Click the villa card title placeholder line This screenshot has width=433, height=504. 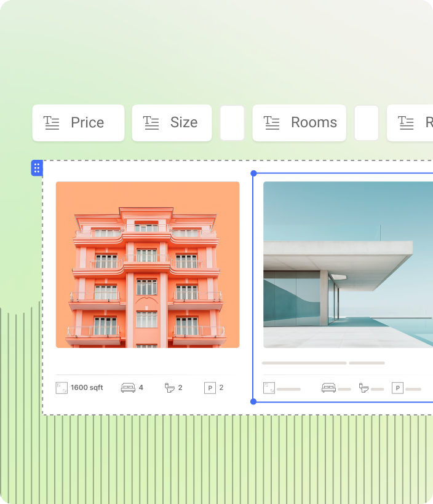pos(304,363)
